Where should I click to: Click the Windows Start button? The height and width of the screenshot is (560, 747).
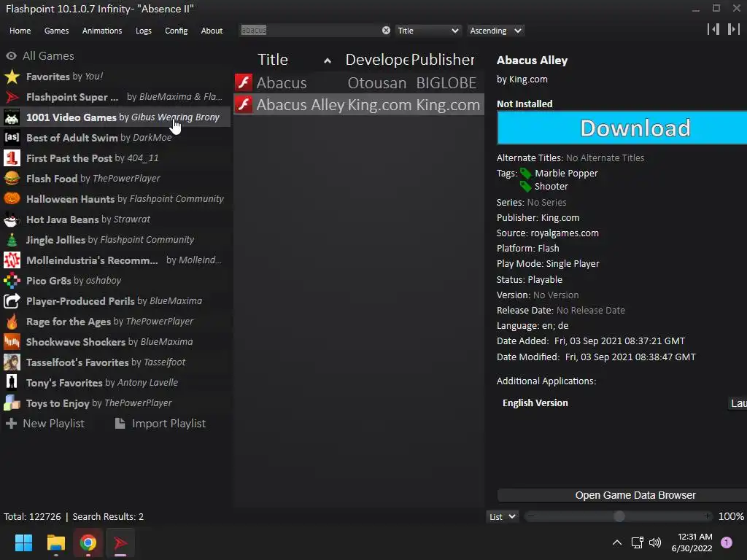pyautogui.click(x=23, y=542)
